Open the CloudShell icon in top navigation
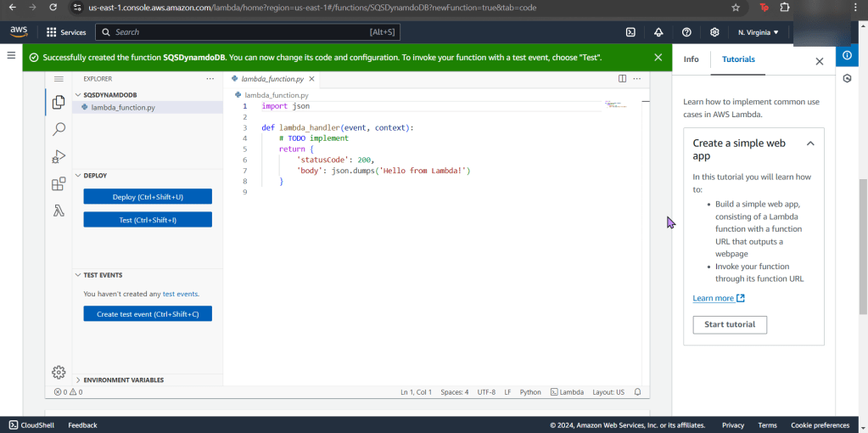This screenshot has width=868, height=433. click(630, 32)
